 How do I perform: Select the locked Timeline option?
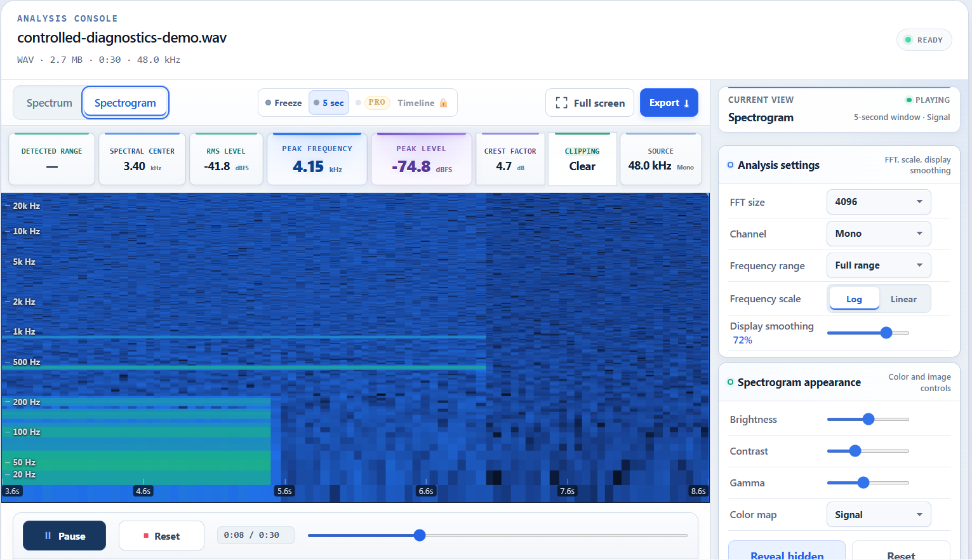[416, 103]
